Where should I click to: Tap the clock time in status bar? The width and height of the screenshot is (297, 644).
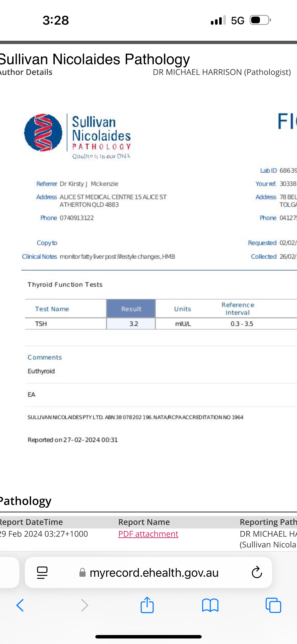point(55,20)
